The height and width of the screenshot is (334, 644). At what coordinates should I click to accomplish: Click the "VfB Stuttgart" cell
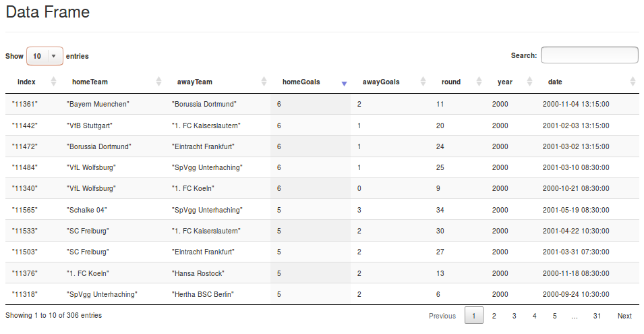click(x=89, y=126)
